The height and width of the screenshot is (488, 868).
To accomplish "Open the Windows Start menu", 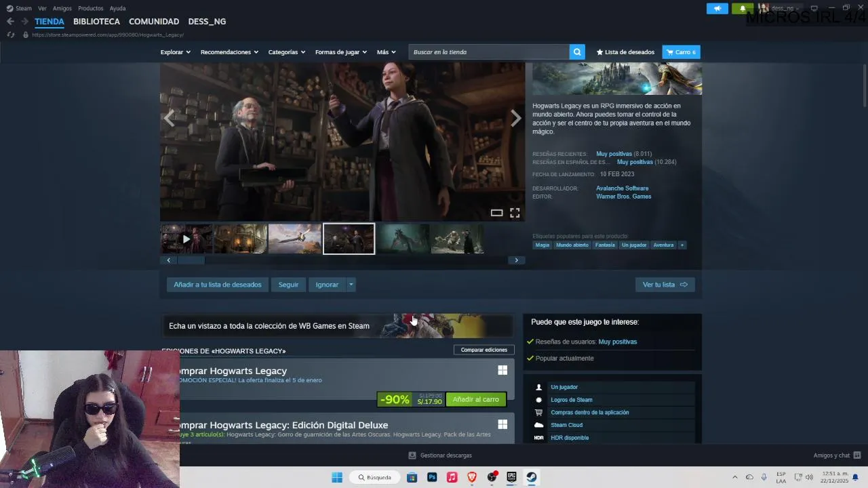I will (337, 477).
